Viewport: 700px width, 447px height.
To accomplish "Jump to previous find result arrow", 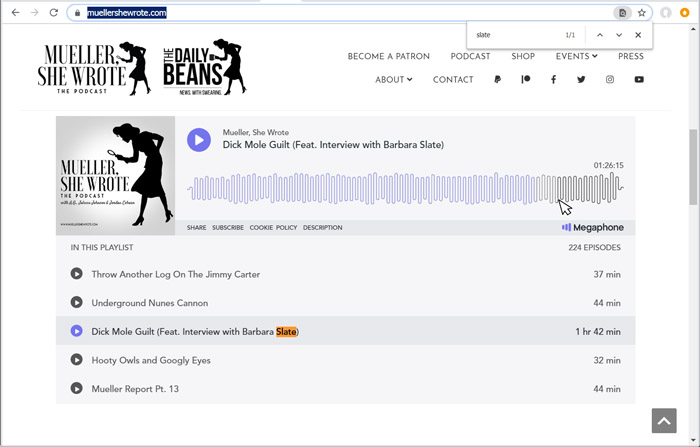I will coord(600,35).
